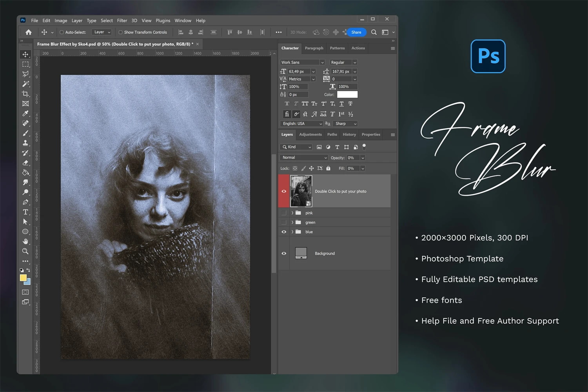Select the Brush tool
Viewport: 588px width, 392px height.
(x=25, y=133)
